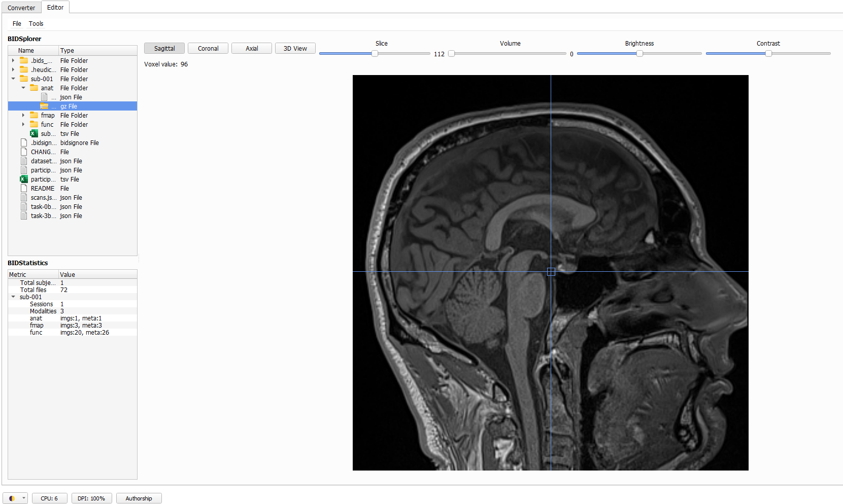Click the README file icon
This screenshot has height=504, width=843.
24,189
